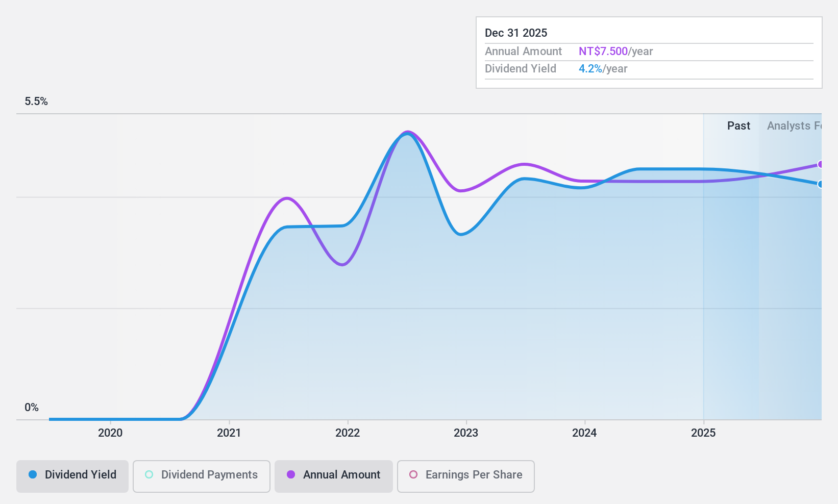Enable the Earnings Per Share series
Screen dimensions: 838x504
coord(466,476)
